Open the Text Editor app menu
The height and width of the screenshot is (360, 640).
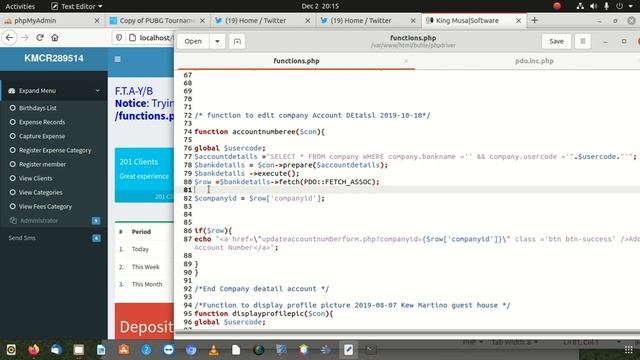click(76, 6)
